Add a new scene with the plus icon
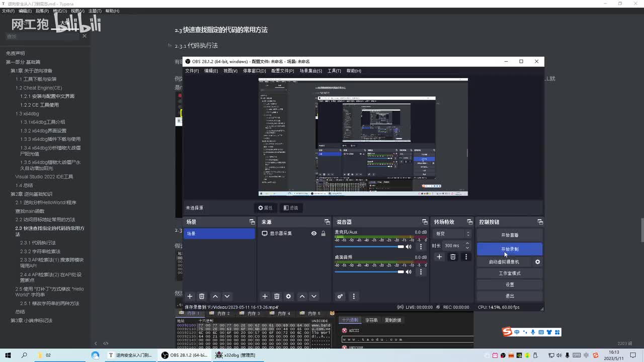The width and height of the screenshot is (644, 362). tap(190, 297)
